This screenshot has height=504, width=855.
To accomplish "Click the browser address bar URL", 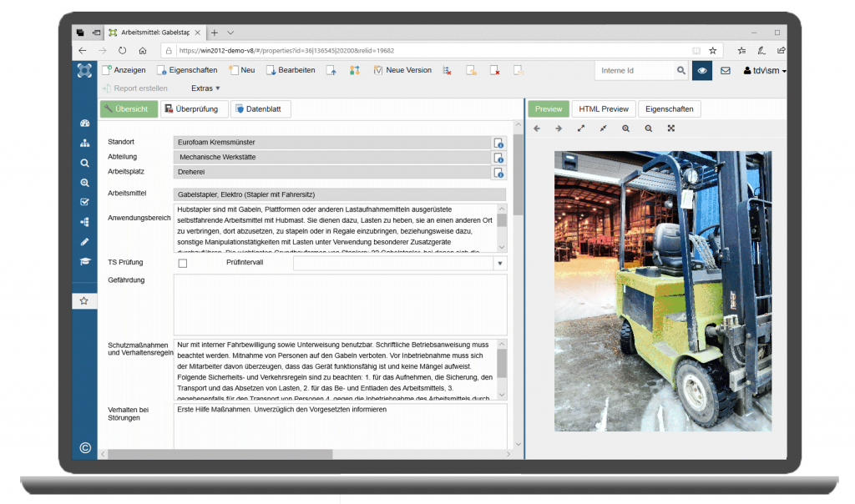I will coord(287,51).
